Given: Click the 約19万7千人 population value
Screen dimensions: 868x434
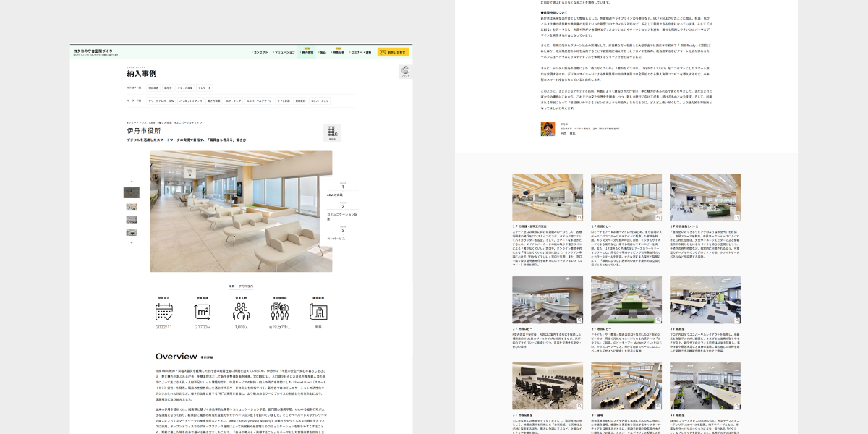Looking at the screenshot, I should tap(279, 327).
